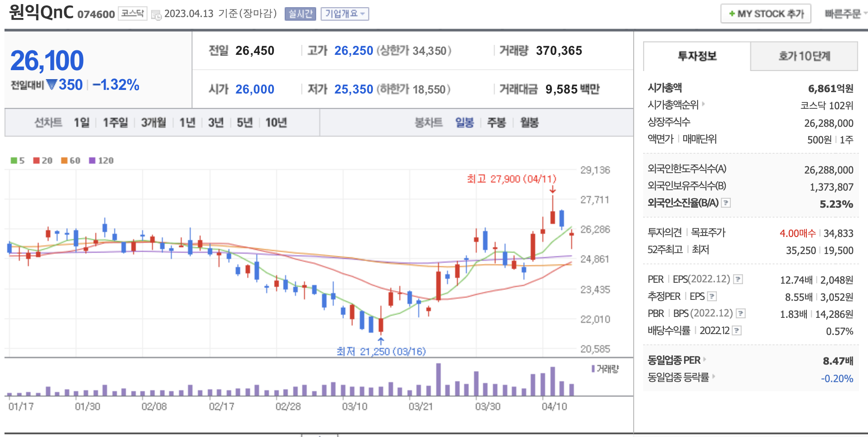Click the purple 120-day moving average legend swatch

(x=92, y=161)
